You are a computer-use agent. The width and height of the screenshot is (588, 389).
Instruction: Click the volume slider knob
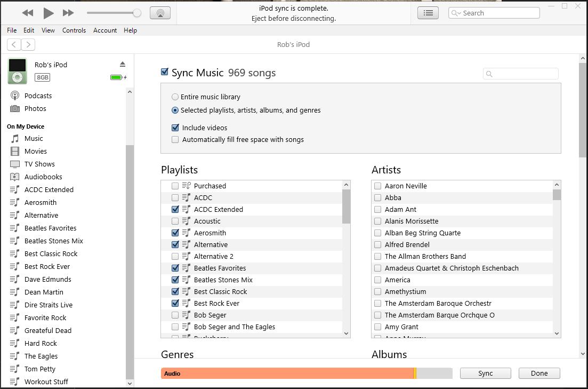137,13
